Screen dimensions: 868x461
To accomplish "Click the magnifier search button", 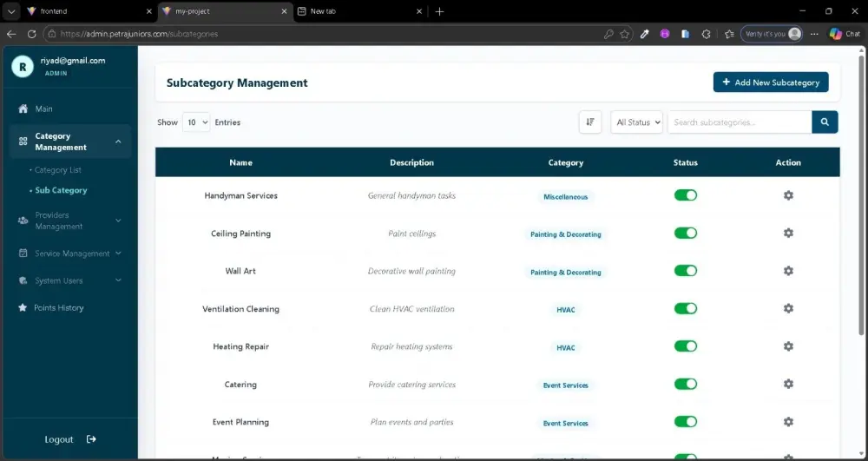I will pyautogui.click(x=825, y=122).
